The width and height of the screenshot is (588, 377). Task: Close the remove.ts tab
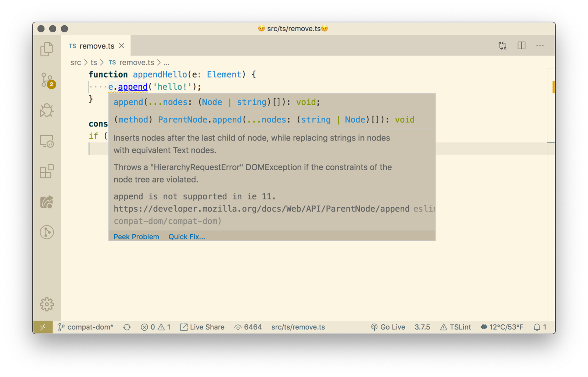coord(122,46)
